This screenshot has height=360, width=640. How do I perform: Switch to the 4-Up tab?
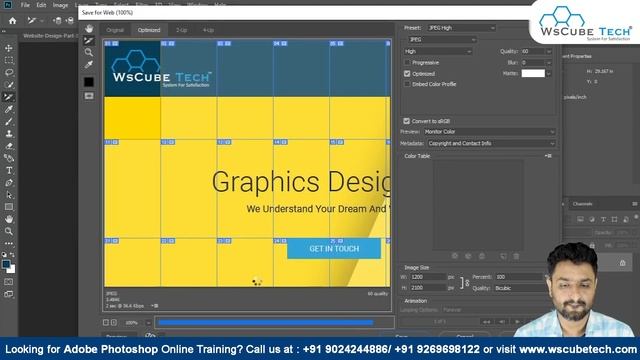tap(208, 30)
